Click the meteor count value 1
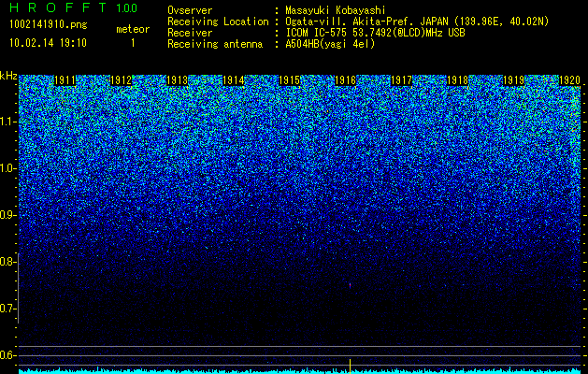 click(x=133, y=43)
